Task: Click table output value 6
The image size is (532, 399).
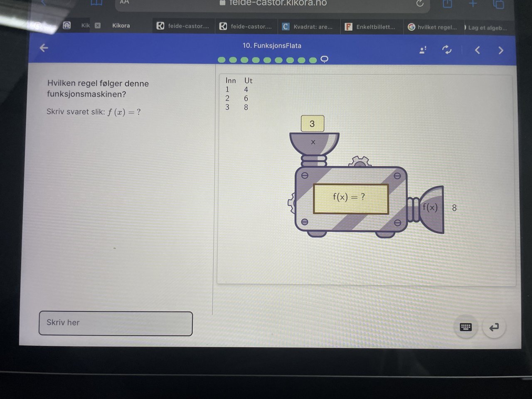Action: click(246, 99)
